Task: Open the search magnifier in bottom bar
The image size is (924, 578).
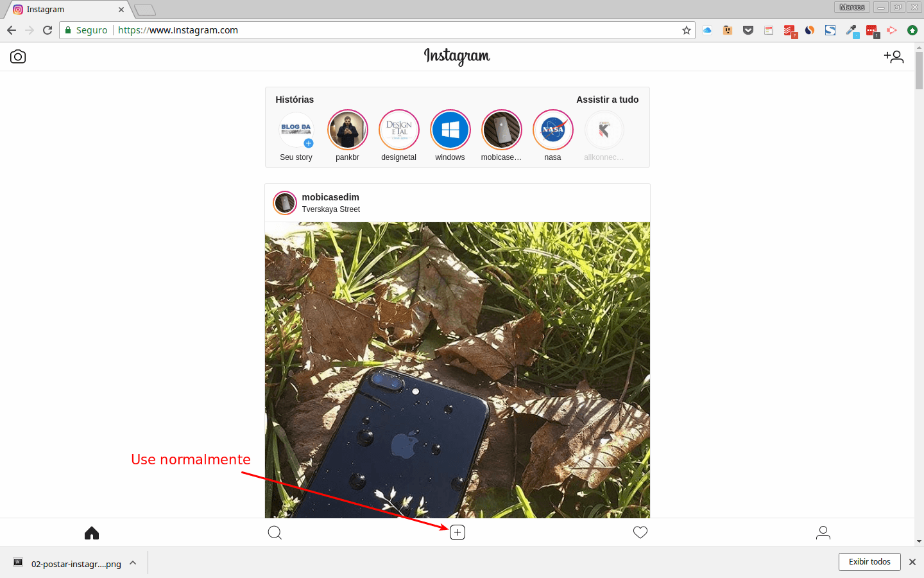Action: 275,532
